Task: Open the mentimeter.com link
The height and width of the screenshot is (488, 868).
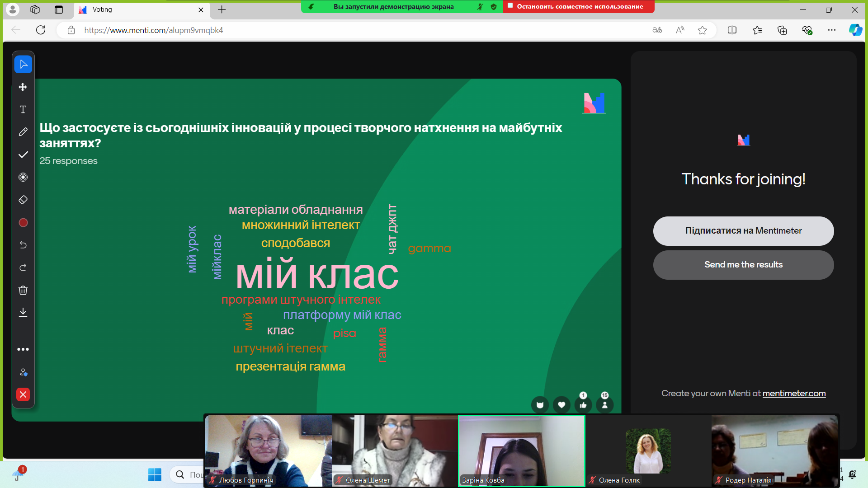Action: click(794, 394)
